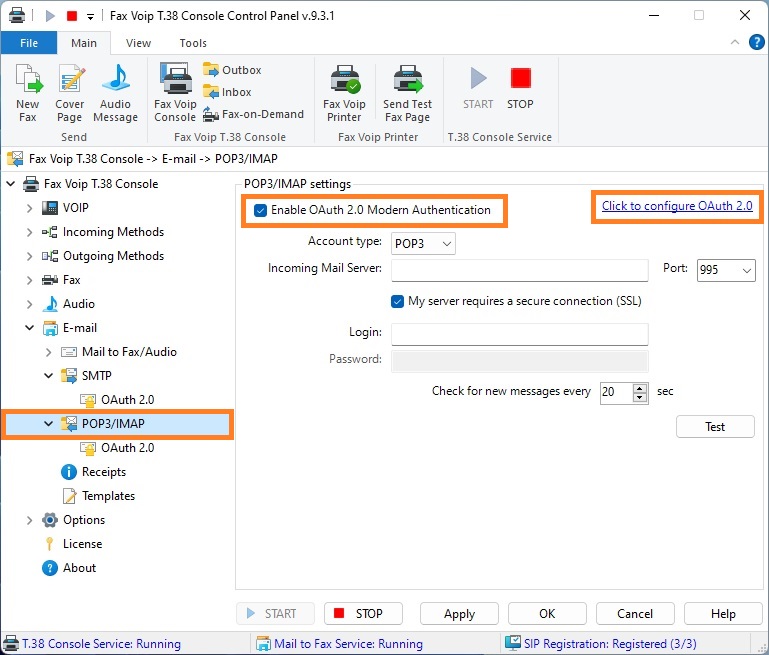Image resolution: width=769 pixels, height=655 pixels.
Task: Open the quick access toolbar dropdown arrow
Action: pyautogui.click(x=90, y=17)
